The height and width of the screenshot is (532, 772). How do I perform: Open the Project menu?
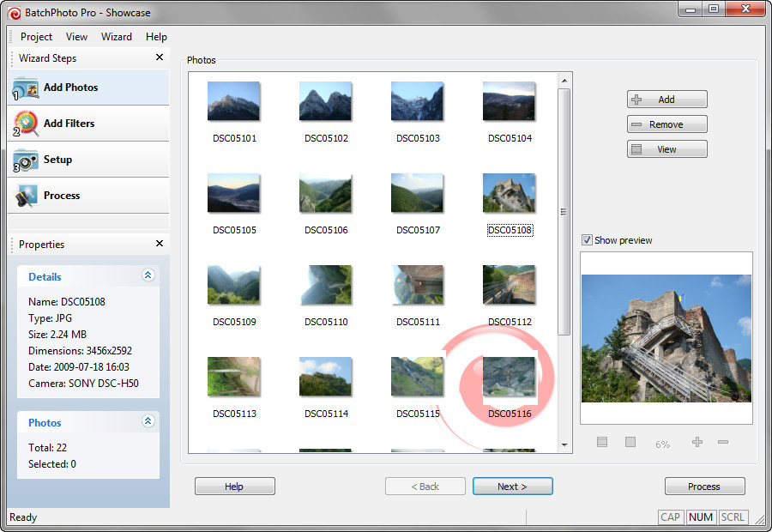(x=36, y=37)
